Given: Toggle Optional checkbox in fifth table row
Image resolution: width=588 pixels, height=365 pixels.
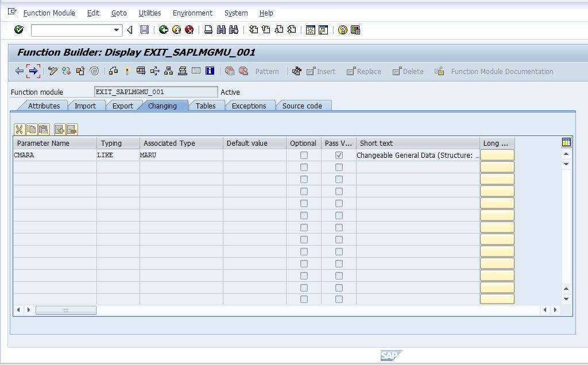Looking at the screenshot, I should click(x=304, y=203).
